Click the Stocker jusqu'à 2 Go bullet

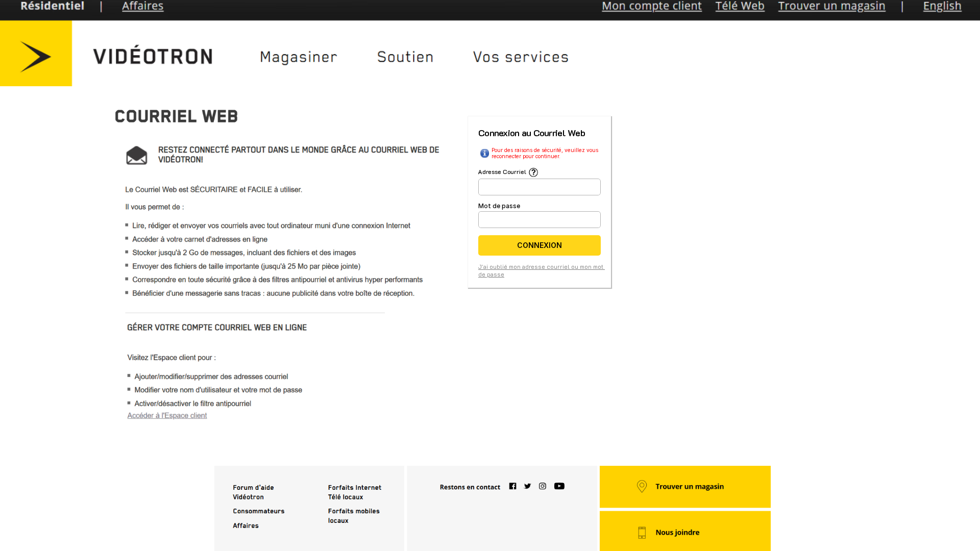pyautogui.click(x=244, y=253)
